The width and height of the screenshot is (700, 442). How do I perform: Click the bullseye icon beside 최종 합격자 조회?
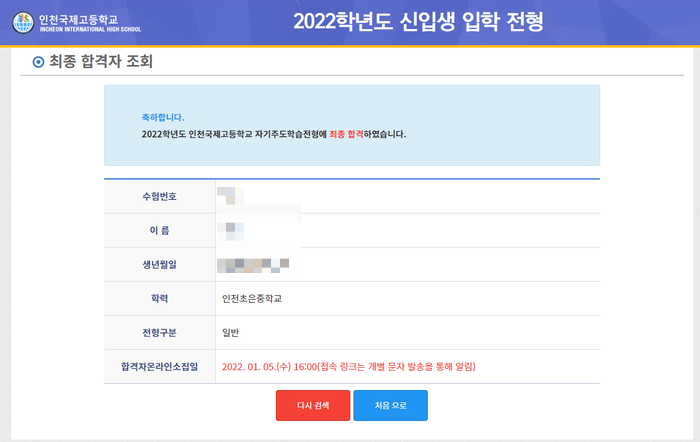click(38, 62)
